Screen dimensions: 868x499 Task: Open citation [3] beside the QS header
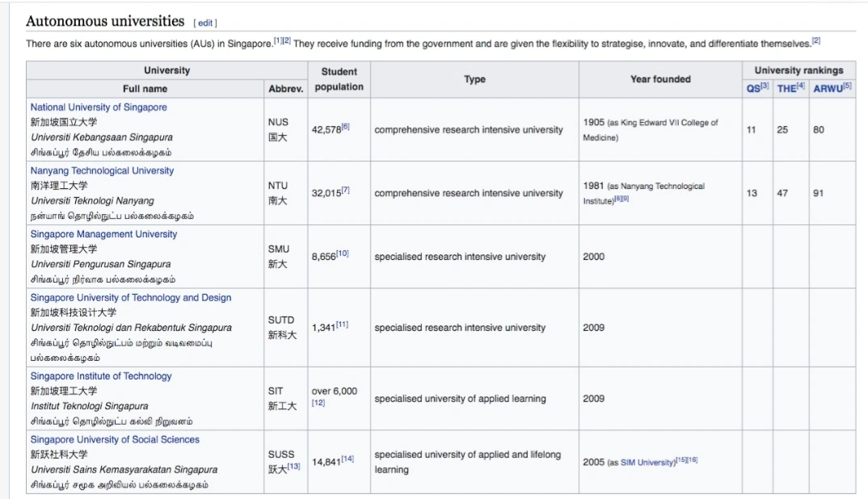765,86
